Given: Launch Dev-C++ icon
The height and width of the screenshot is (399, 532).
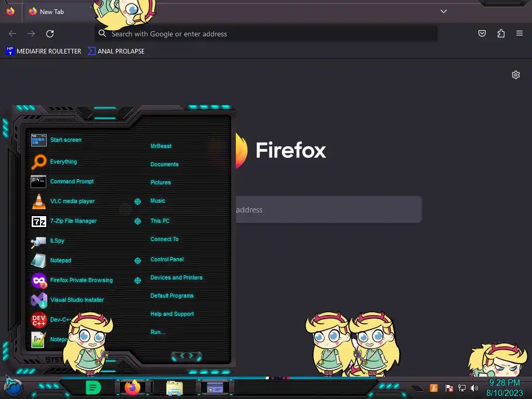Looking at the screenshot, I should click(x=38, y=320).
